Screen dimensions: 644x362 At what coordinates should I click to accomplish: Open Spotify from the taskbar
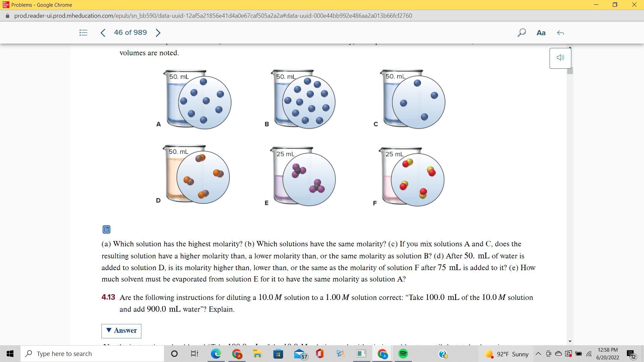(x=403, y=354)
